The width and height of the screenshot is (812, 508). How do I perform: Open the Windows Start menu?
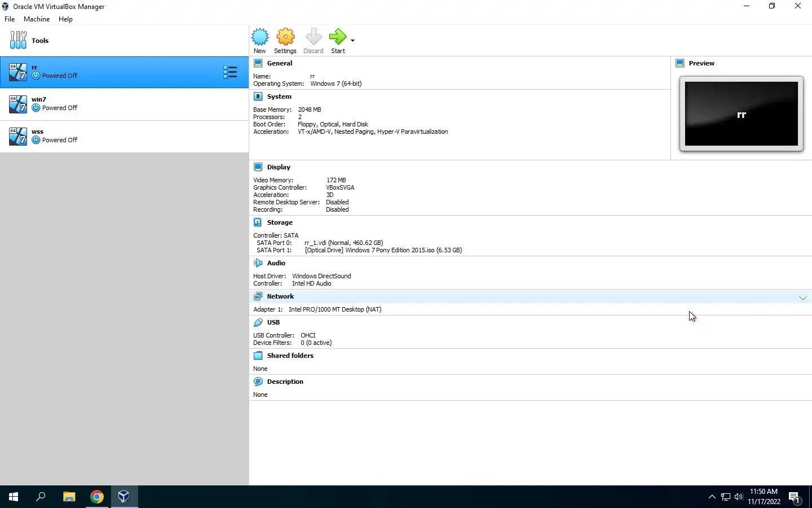click(14, 497)
